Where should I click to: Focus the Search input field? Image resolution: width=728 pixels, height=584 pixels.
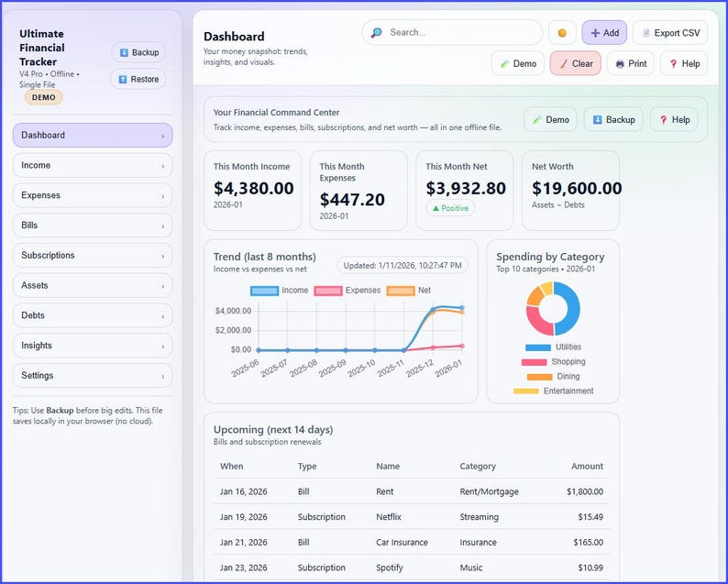[x=452, y=32]
